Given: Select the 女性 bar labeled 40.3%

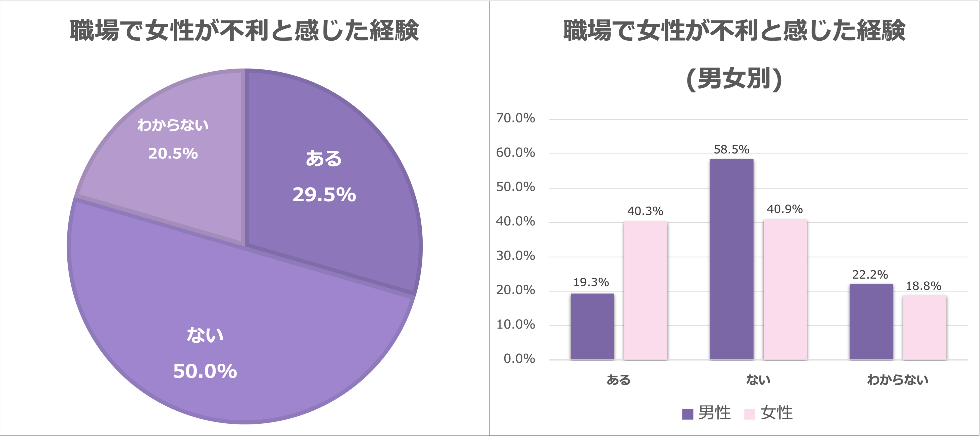Looking at the screenshot, I should pos(646,290).
